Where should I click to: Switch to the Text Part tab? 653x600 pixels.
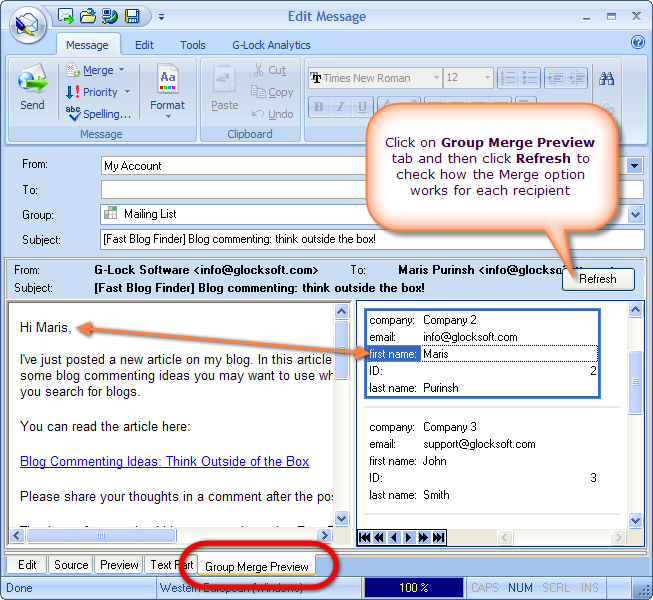(172, 565)
